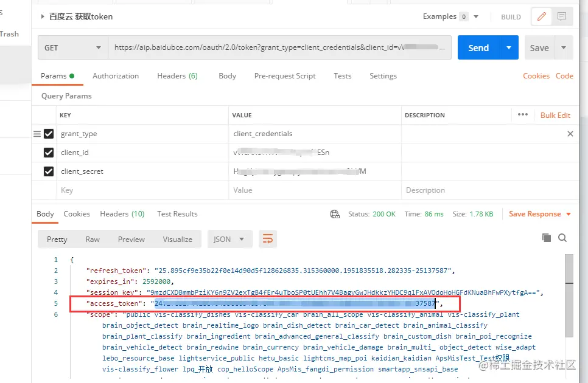Click the blue Send button
The width and height of the screenshot is (588, 383).
(478, 47)
